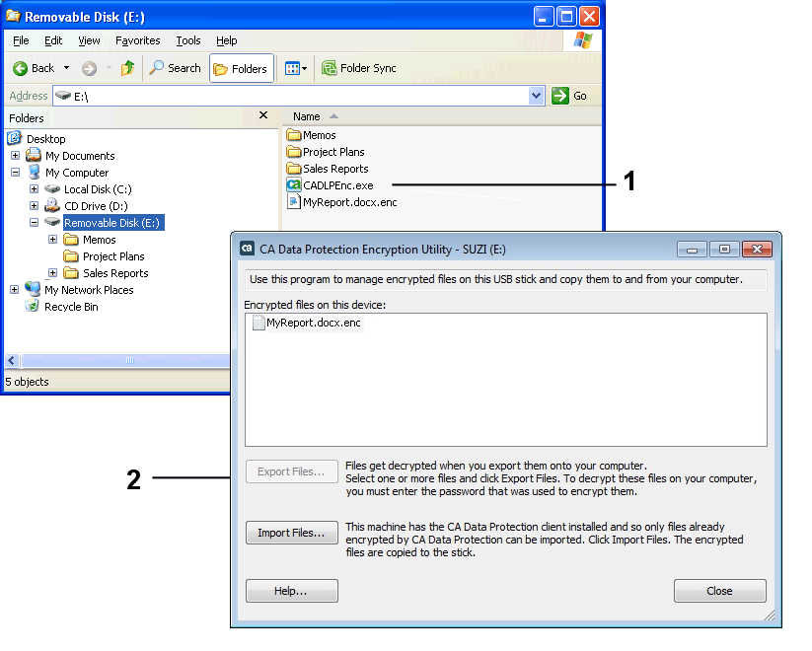Click the Back arrow icon in Explorer toolbar
812x651 pixels.
(20, 68)
